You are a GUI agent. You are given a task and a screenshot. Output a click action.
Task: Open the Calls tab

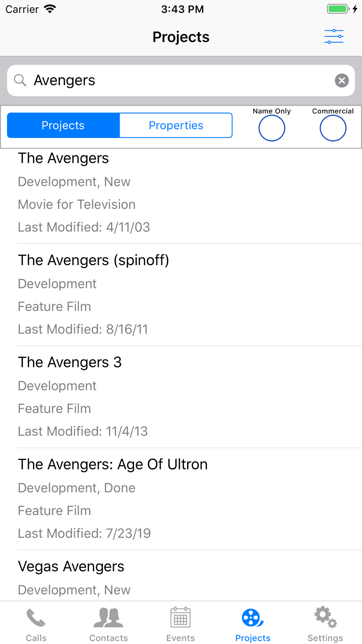tap(36, 624)
